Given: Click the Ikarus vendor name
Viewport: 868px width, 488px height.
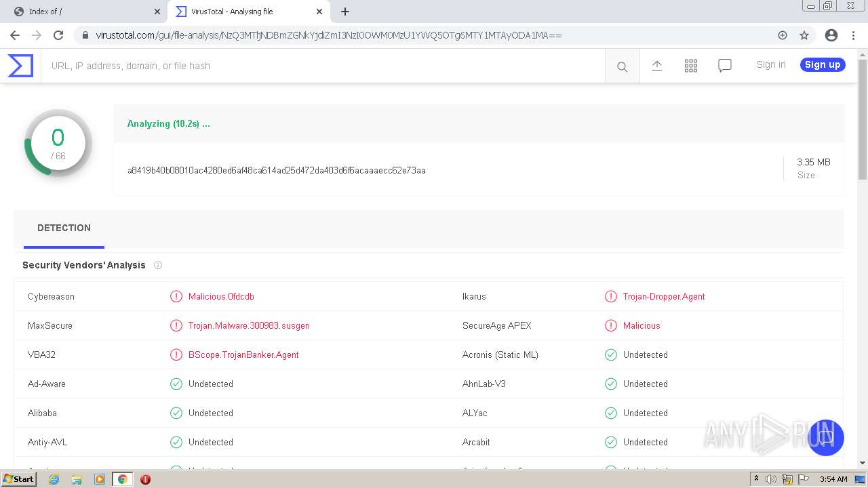Looking at the screenshot, I should [474, 296].
